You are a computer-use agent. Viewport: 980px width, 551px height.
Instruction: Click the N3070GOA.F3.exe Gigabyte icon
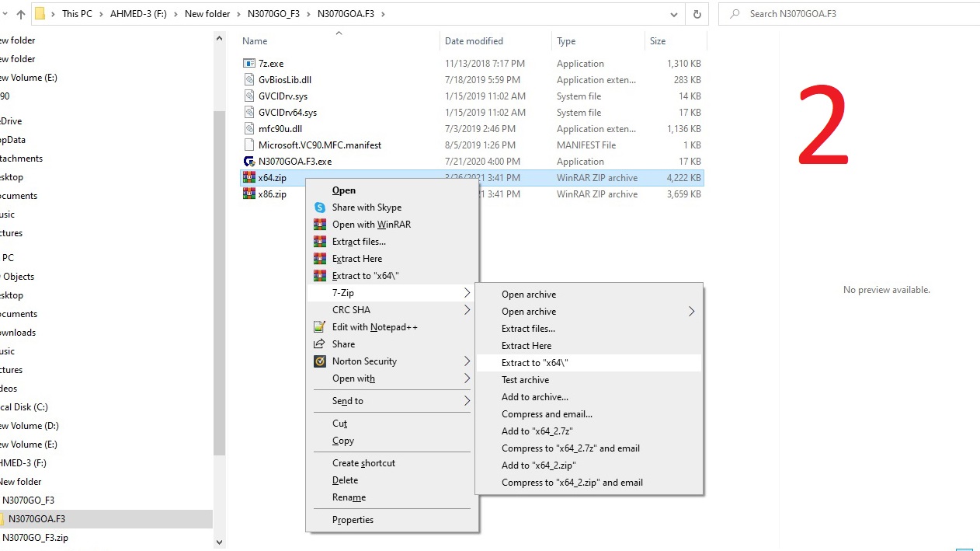tap(248, 162)
